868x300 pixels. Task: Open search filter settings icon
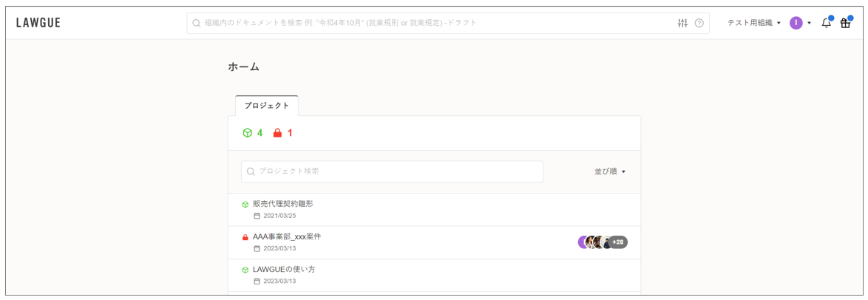click(682, 23)
